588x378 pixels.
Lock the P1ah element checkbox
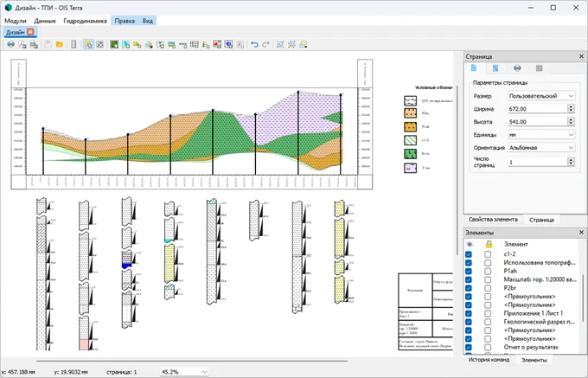point(488,271)
